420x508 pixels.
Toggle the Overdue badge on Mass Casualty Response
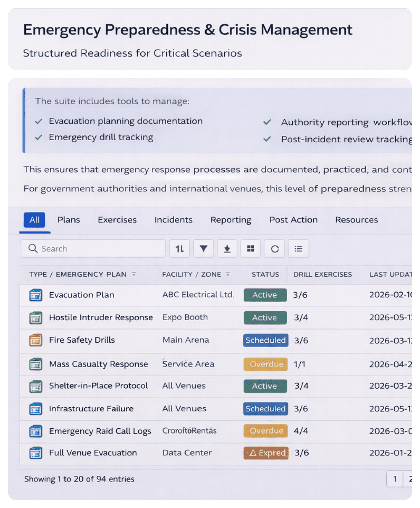pyautogui.click(x=265, y=364)
